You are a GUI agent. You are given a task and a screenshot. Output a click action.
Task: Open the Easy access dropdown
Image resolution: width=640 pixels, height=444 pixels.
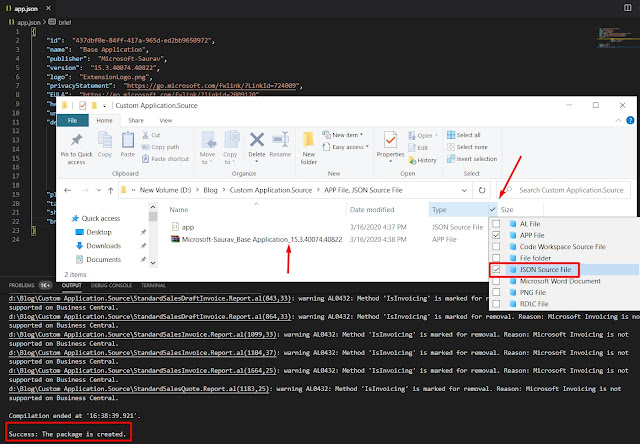click(345, 147)
